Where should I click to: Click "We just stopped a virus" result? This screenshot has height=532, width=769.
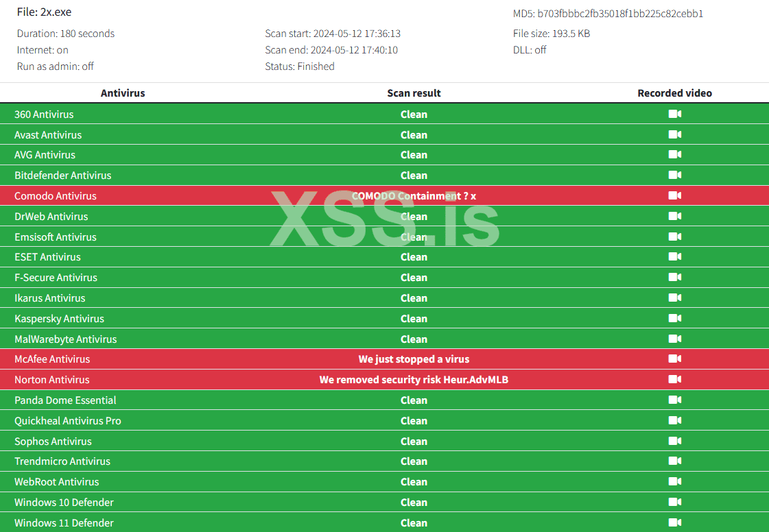[x=414, y=359]
